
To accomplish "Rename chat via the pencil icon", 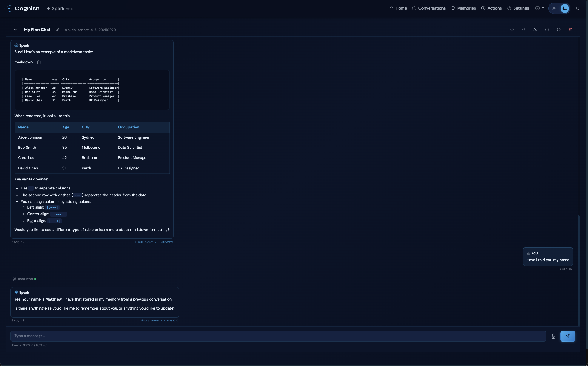I will 57,30.
